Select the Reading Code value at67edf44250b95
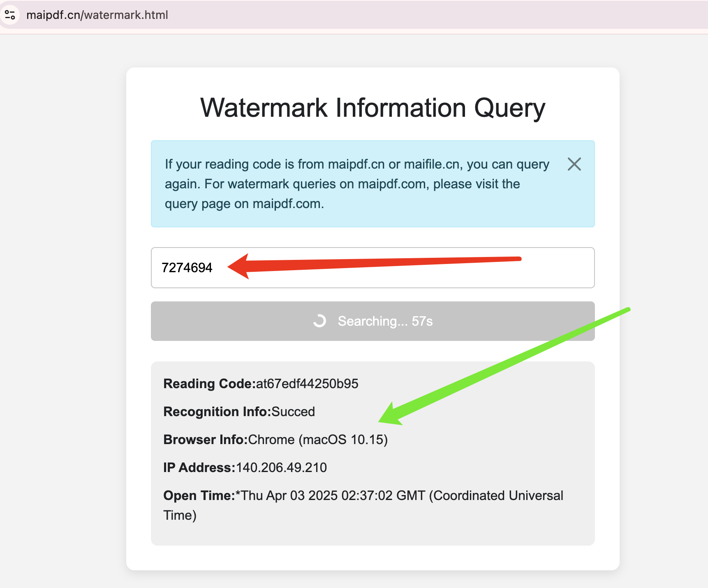Screen dimensions: 708x588 pos(307,384)
